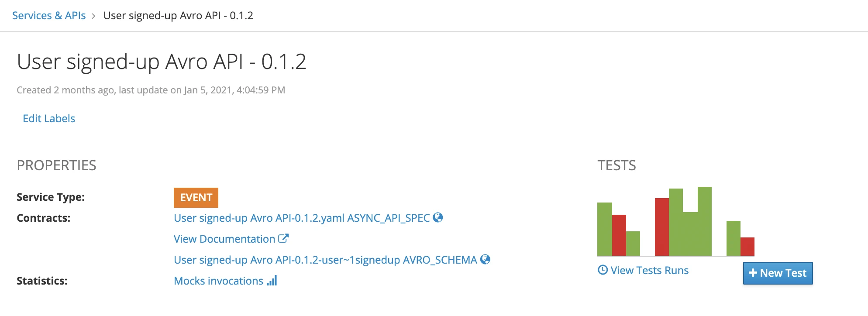Select the first green bar in Tests chart
This screenshot has height=316, width=868.
tap(605, 229)
